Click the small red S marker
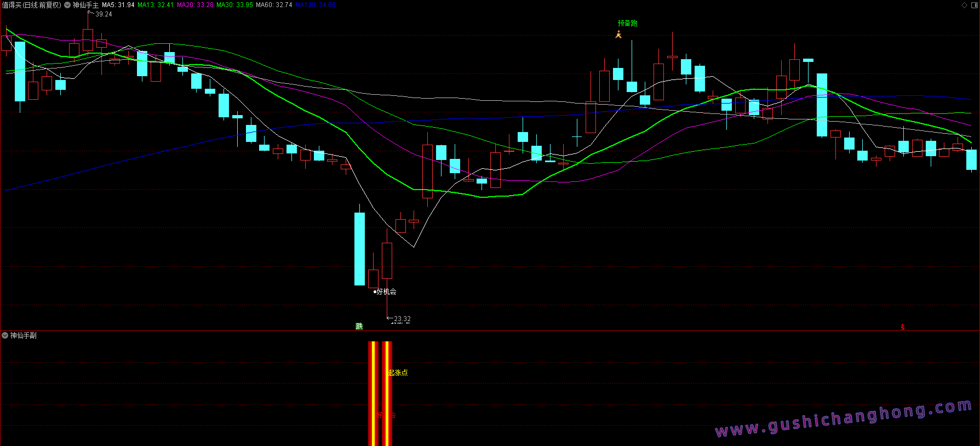This screenshot has width=980, height=446. click(903, 327)
